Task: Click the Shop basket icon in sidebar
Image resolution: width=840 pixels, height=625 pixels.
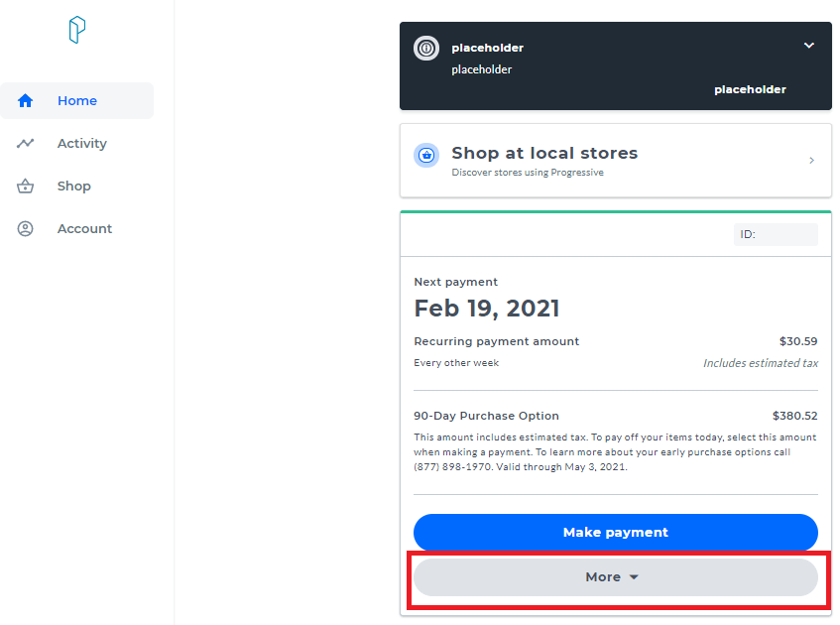Action: (26, 187)
